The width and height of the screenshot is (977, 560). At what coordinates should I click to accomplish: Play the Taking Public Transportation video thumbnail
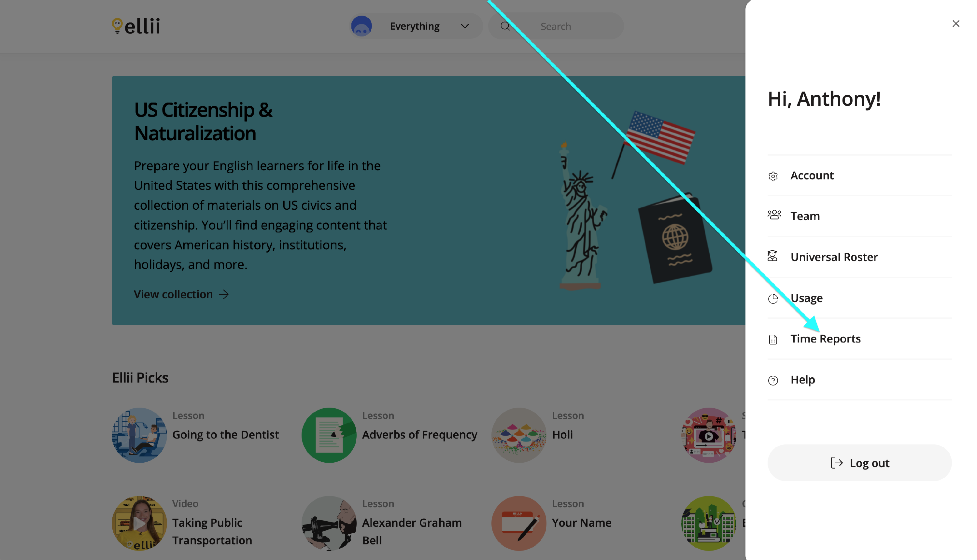point(139,523)
